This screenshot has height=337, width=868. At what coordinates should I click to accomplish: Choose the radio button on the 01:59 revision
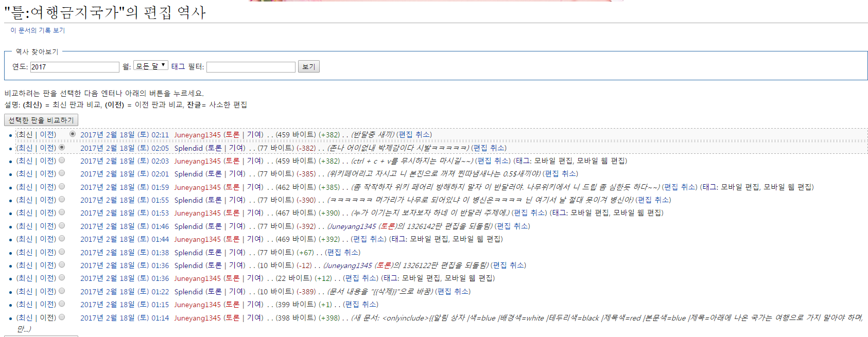pos(62,187)
